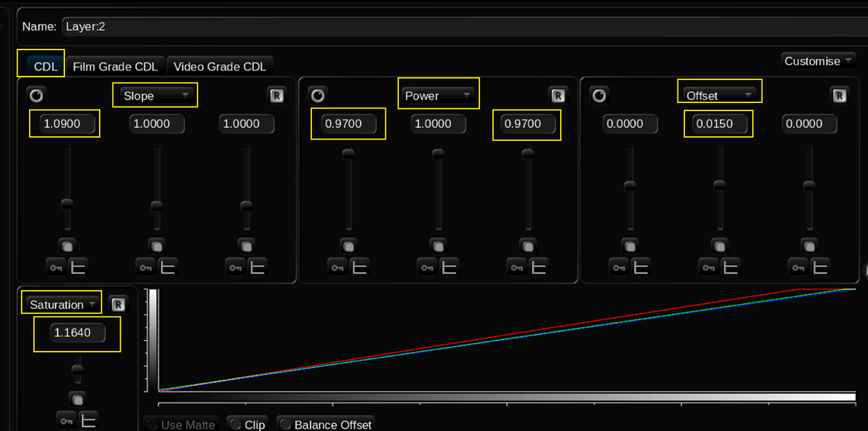The width and height of the screenshot is (868, 431).
Task: Click the Slope green value field
Action: pyautogui.click(x=156, y=124)
